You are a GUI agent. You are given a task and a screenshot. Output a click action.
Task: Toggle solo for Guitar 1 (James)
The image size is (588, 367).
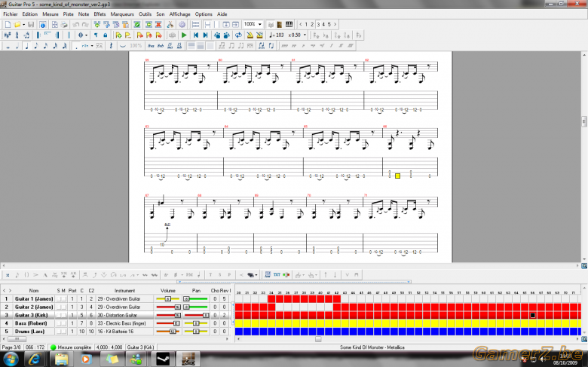tap(59, 298)
